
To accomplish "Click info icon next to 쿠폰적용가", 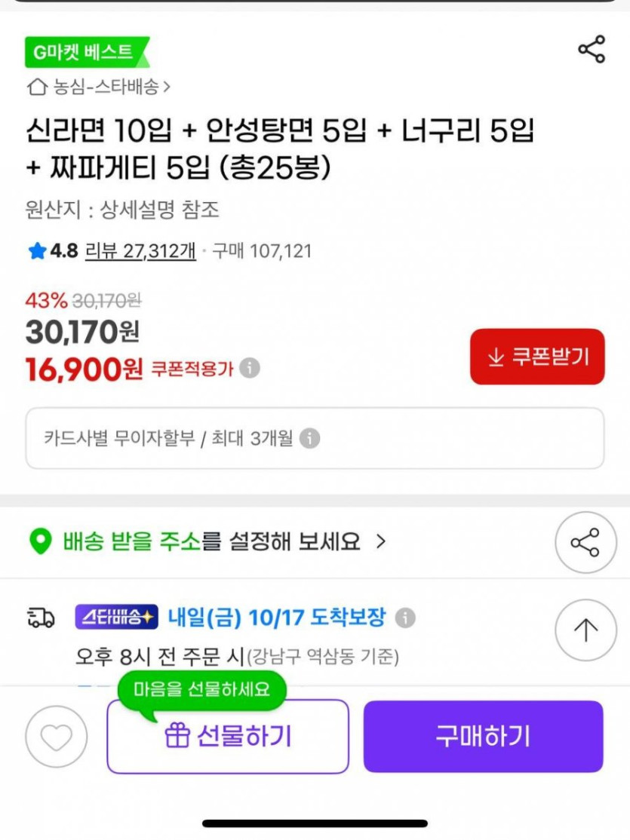I will (250, 369).
